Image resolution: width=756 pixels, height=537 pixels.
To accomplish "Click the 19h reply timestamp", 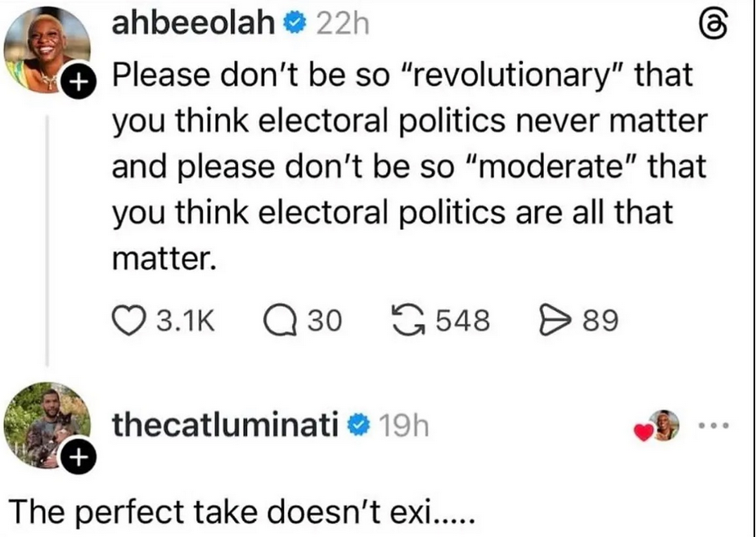I will coord(402,426).
